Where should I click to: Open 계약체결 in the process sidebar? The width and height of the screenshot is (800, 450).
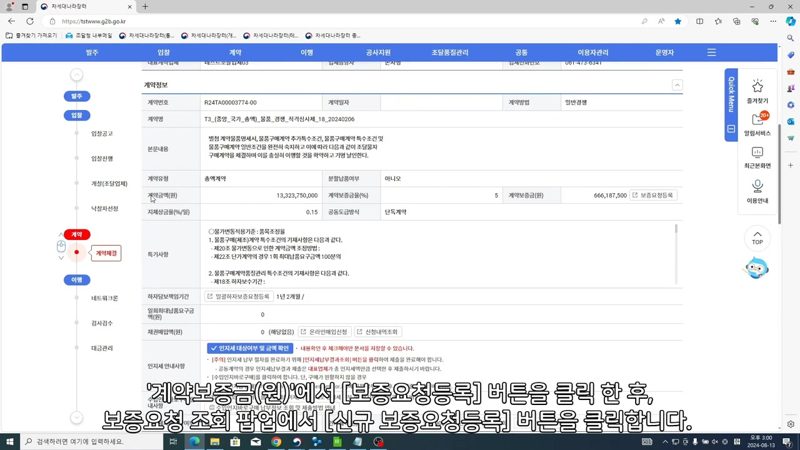click(106, 253)
